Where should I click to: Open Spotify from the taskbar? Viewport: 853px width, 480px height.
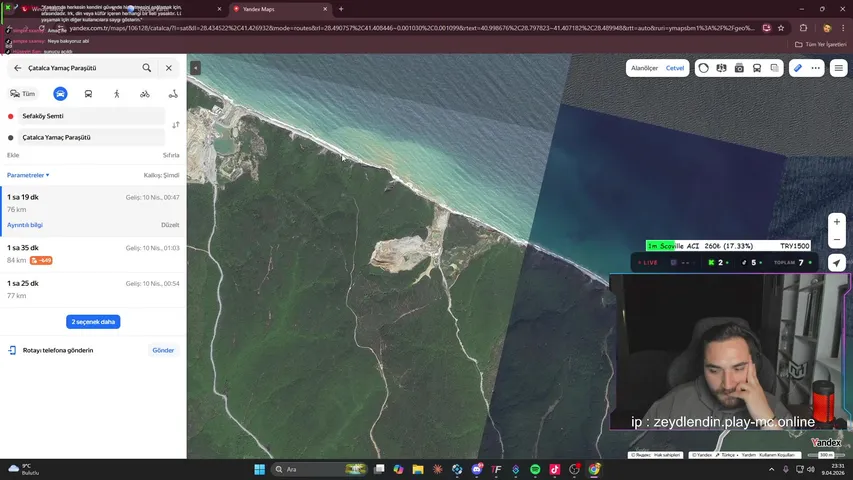[535, 469]
